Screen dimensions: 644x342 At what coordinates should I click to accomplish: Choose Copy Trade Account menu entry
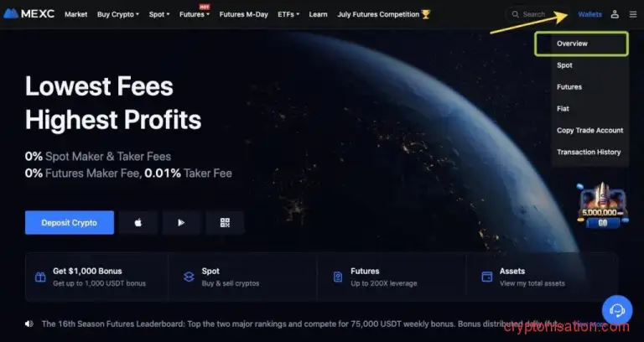click(589, 130)
